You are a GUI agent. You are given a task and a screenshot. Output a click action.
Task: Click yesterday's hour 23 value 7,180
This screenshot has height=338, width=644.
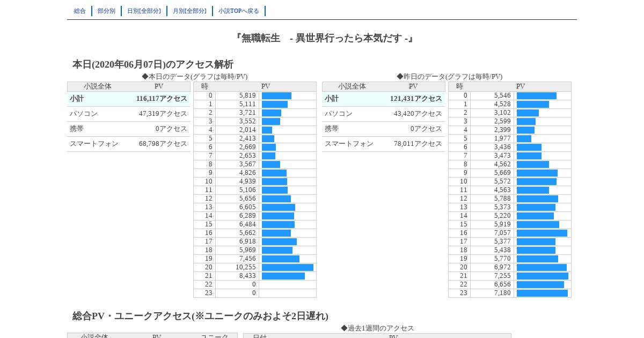click(502, 293)
